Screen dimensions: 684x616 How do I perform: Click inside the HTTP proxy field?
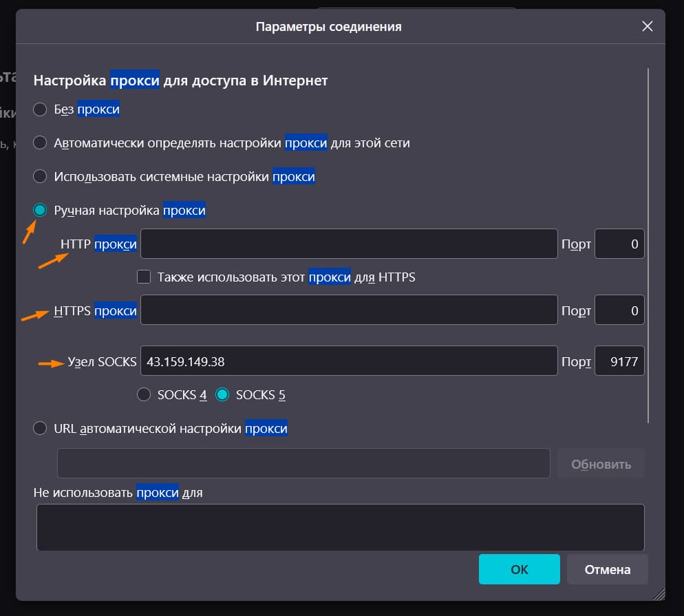(x=349, y=244)
